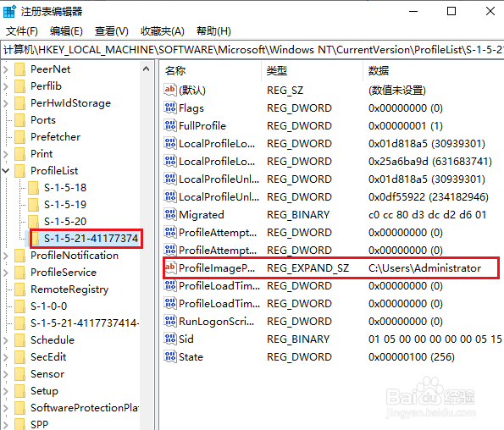Click the State DWORD value icon
The image size is (504, 430).
(170, 356)
